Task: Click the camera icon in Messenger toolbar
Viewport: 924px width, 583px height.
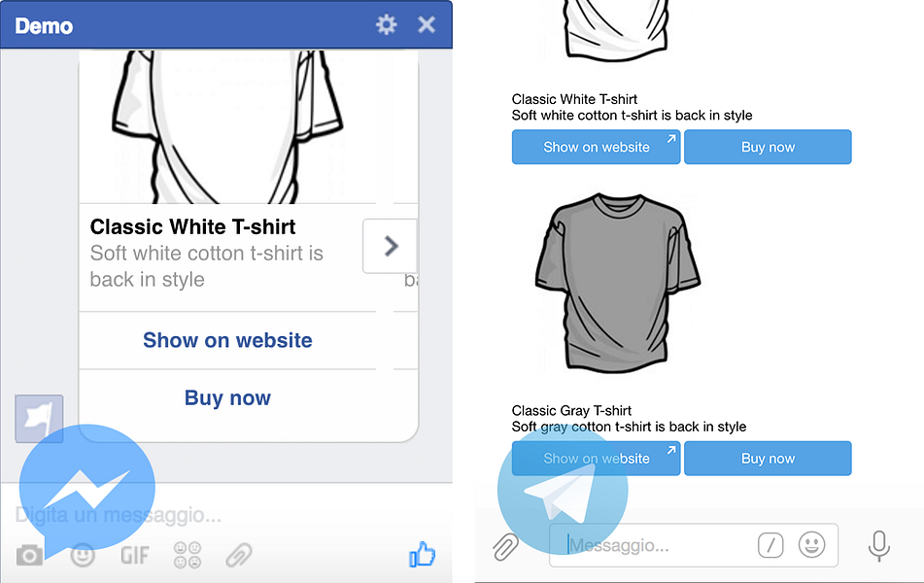Action: point(29,555)
